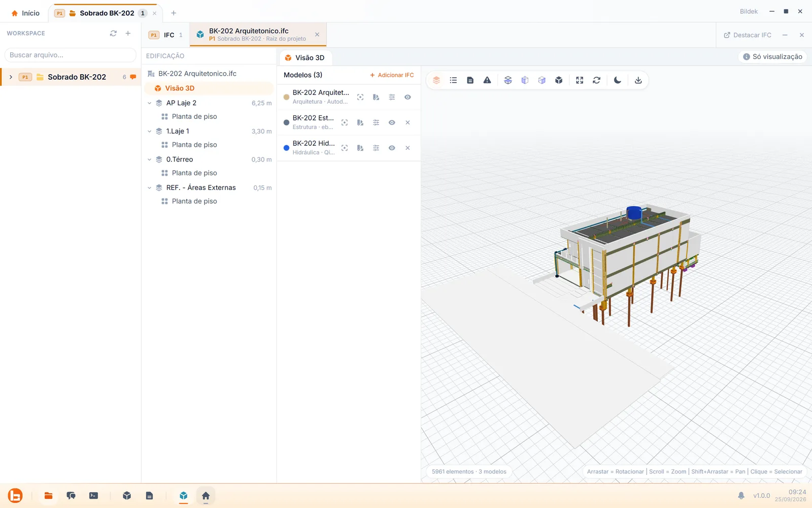The width and height of the screenshot is (812, 508).
Task: Select the Visão 3D tab above the model list
Action: pyautogui.click(x=304, y=58)
